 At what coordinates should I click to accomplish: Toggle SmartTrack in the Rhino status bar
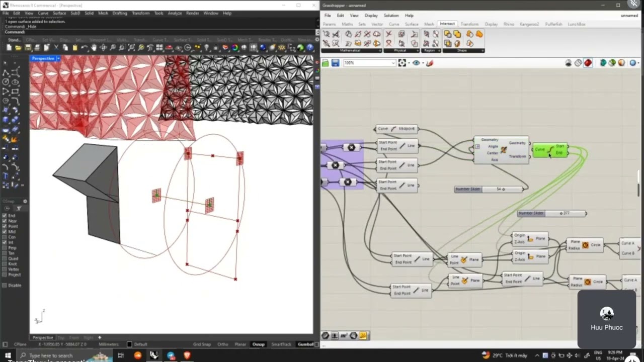point(281,344)
